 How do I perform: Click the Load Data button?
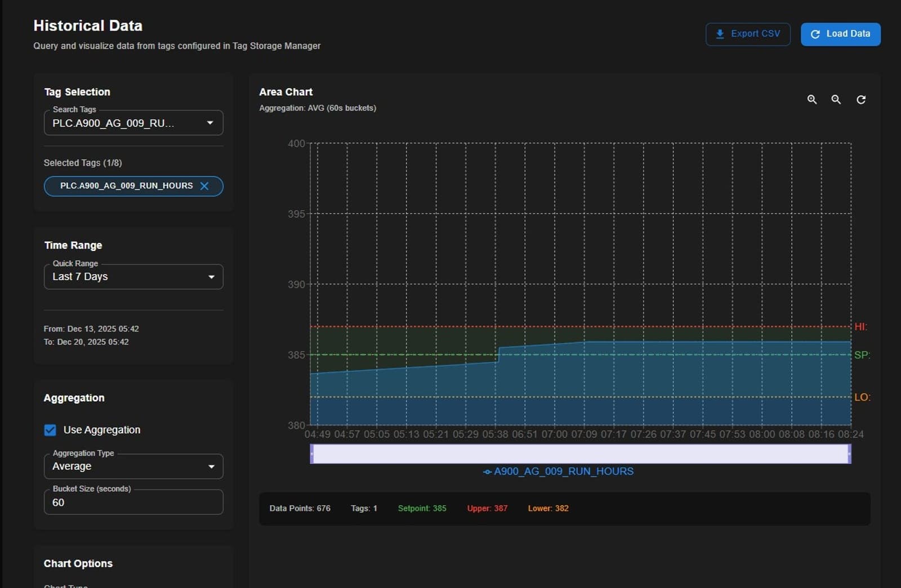click(x=841, y=34)
